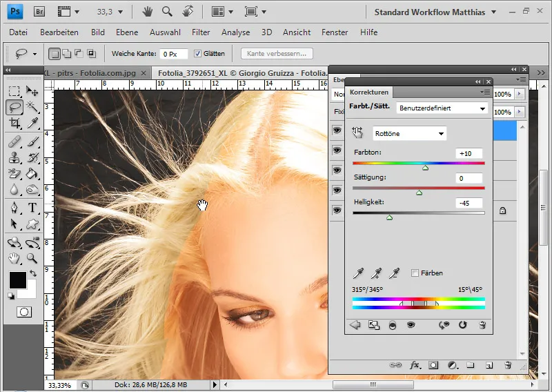Choose the add-to-sample eyedropper in Korrekturen
552x392 pixels.
[x=376, y=273]
